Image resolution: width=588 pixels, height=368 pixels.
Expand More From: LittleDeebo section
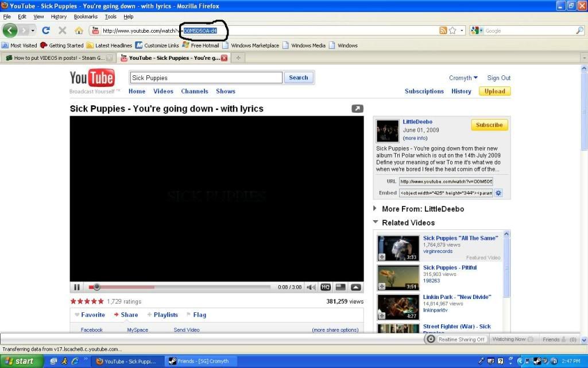tap(376, 209)
